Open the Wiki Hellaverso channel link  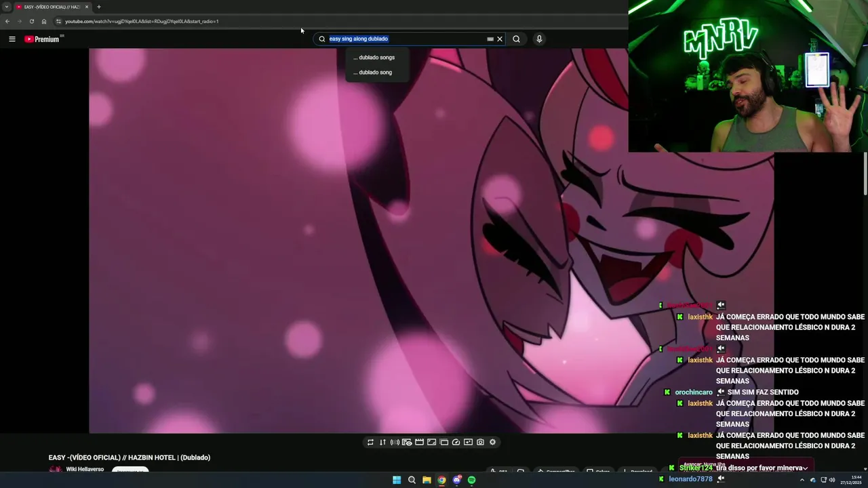85,469
